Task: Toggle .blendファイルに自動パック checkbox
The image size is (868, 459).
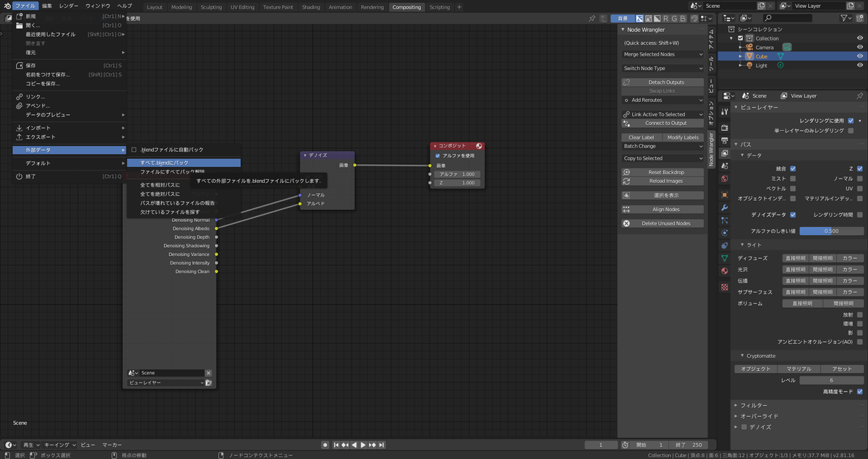Action: pyautogui.click(x=134, y=150)
